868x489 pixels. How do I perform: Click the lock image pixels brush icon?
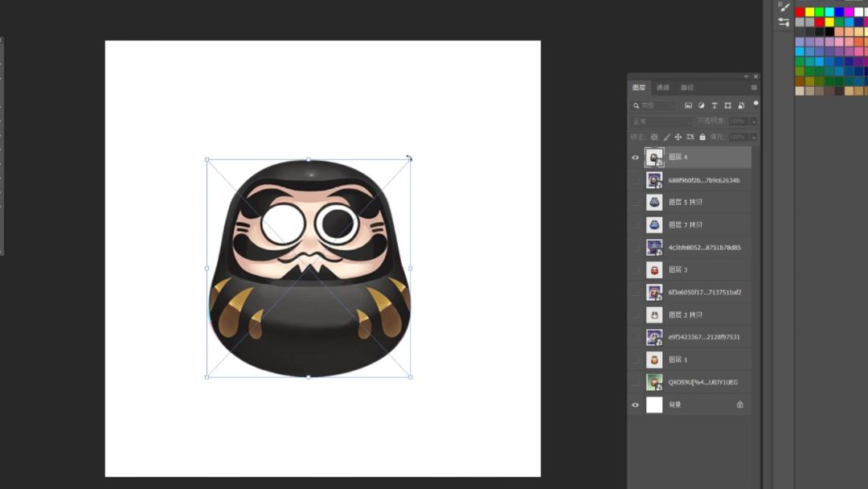click(x=666, y=137)
